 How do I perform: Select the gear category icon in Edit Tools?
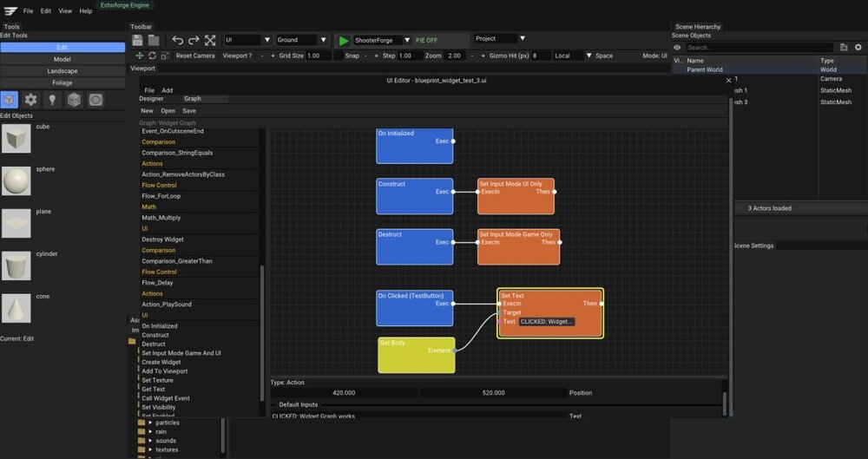[30, 100]
